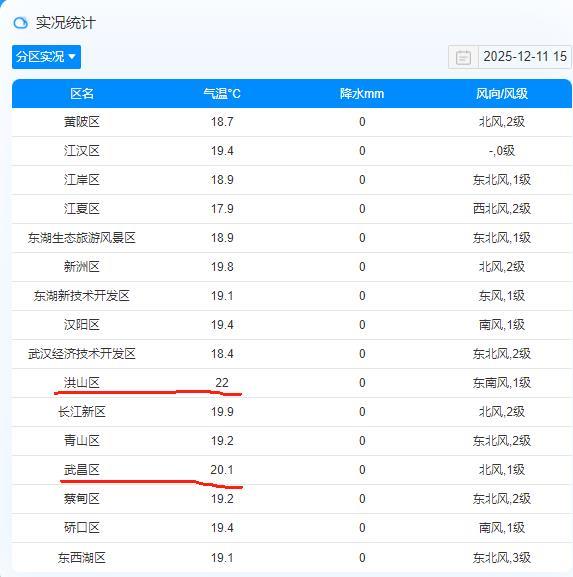Select the 硚口区 row name
The height and width of the screenshot is (577, 573).
click(82, 528)
